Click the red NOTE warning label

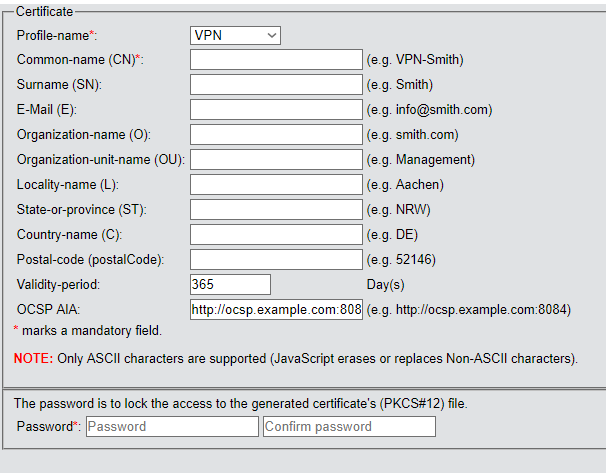click(33, 358)
